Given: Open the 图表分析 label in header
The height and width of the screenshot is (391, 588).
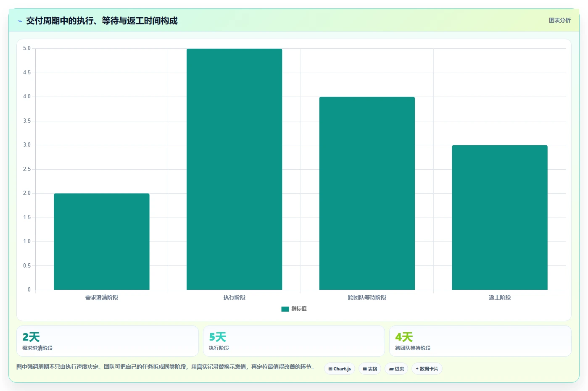Looking at the screenshot, I should tap(559, 20).
